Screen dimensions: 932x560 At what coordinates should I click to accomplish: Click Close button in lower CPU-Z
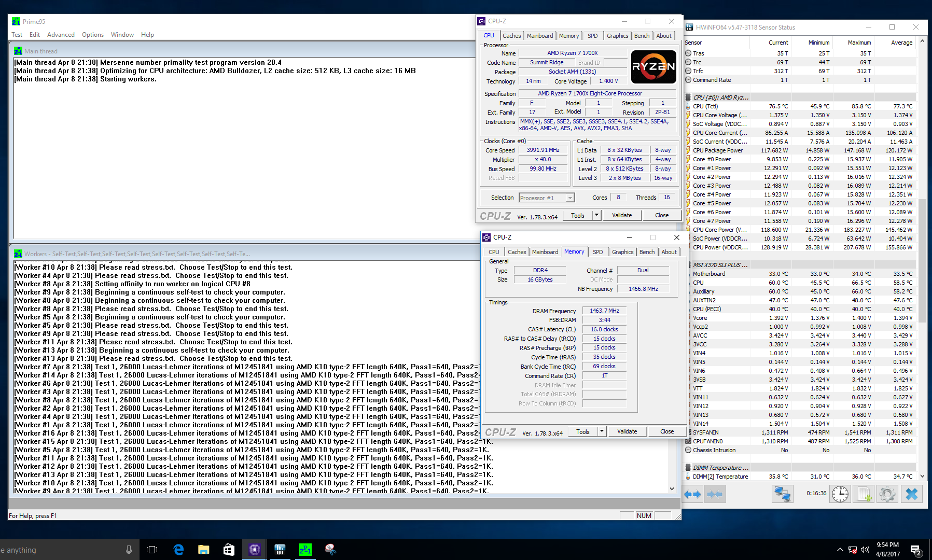click(667, 431)
